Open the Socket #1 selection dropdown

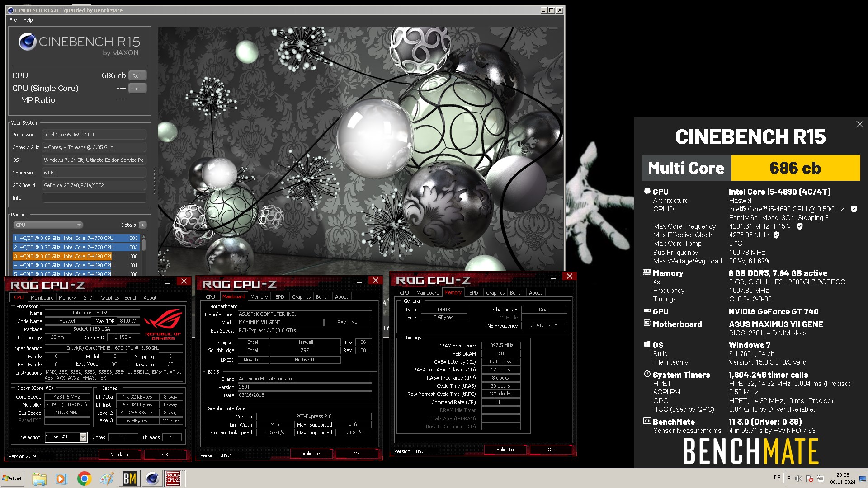click(x=66, y=437)
